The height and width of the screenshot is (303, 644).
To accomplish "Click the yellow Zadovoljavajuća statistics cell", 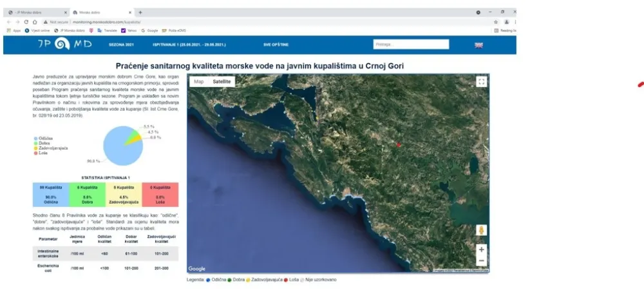I will click(x=124, y=195).
